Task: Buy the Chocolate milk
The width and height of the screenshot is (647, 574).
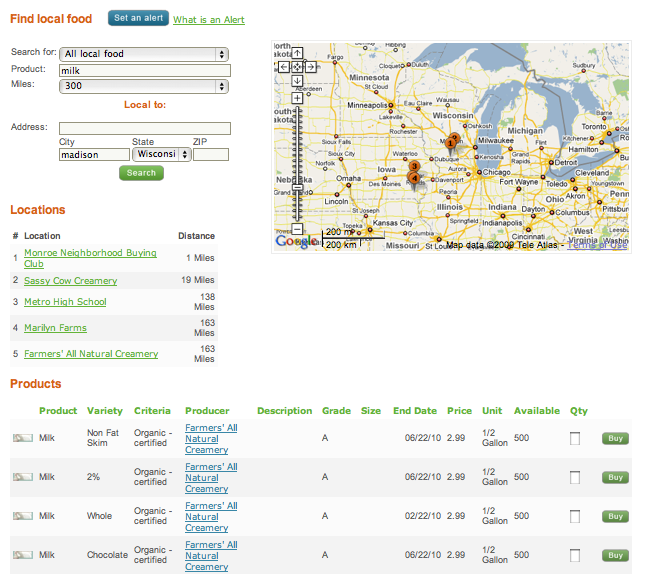Action: pyautogui.click(x=615, y=555)
